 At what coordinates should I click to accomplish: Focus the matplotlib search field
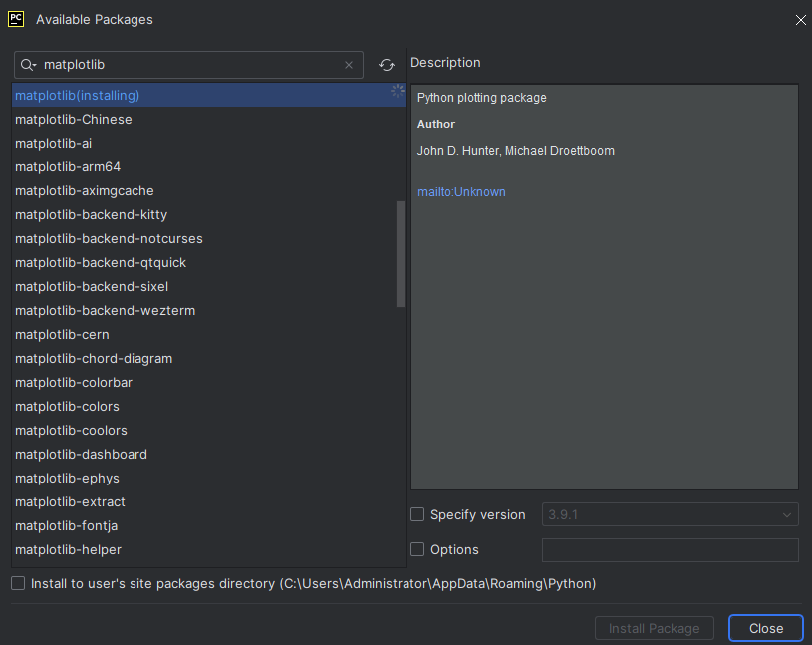click(188, 65)
